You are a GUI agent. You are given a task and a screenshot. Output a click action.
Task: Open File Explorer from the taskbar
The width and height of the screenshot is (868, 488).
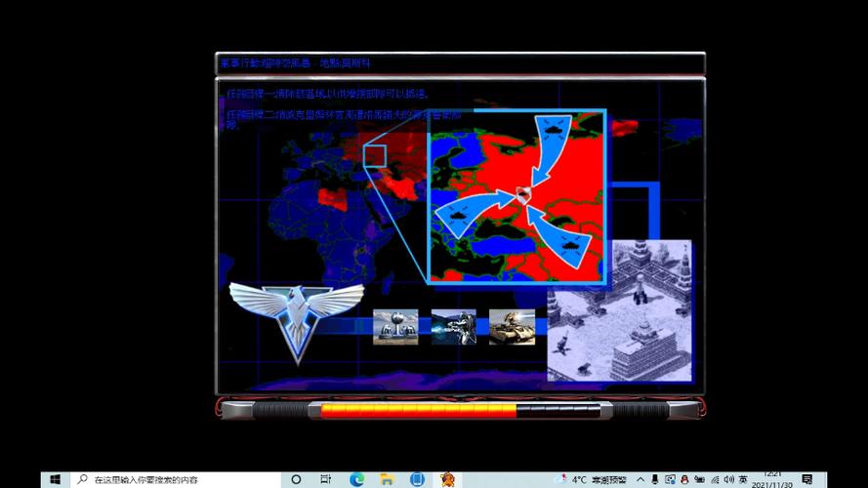tap(387, 480)
